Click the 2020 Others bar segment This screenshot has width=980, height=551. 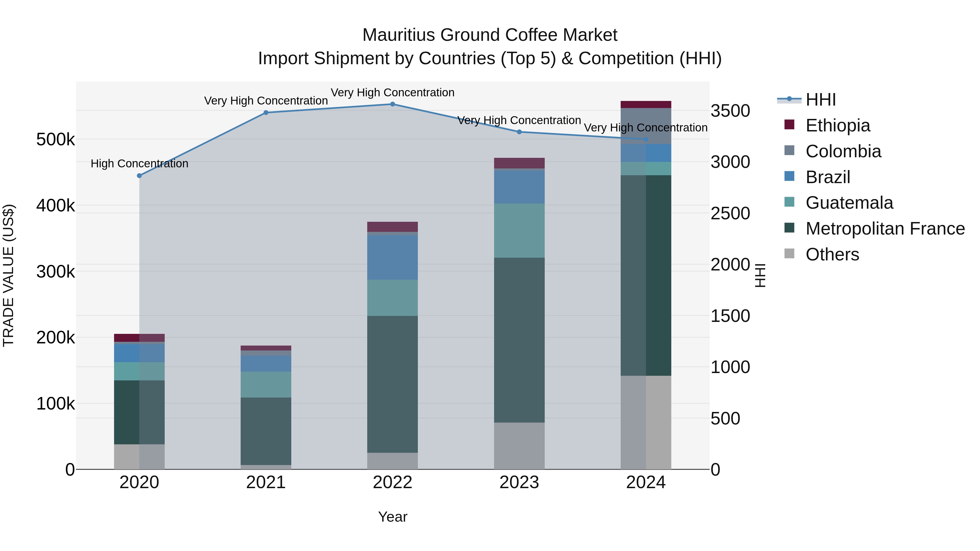tap(139, 457)
